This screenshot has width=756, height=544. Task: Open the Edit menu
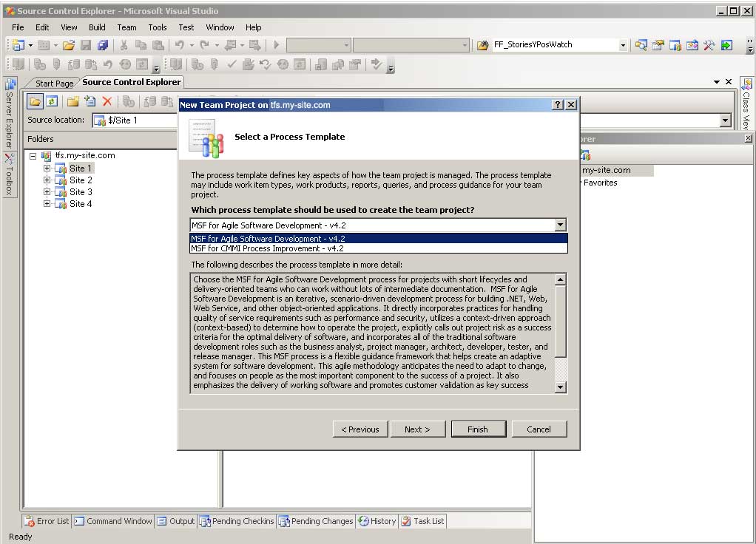click(x=42, y=27)
